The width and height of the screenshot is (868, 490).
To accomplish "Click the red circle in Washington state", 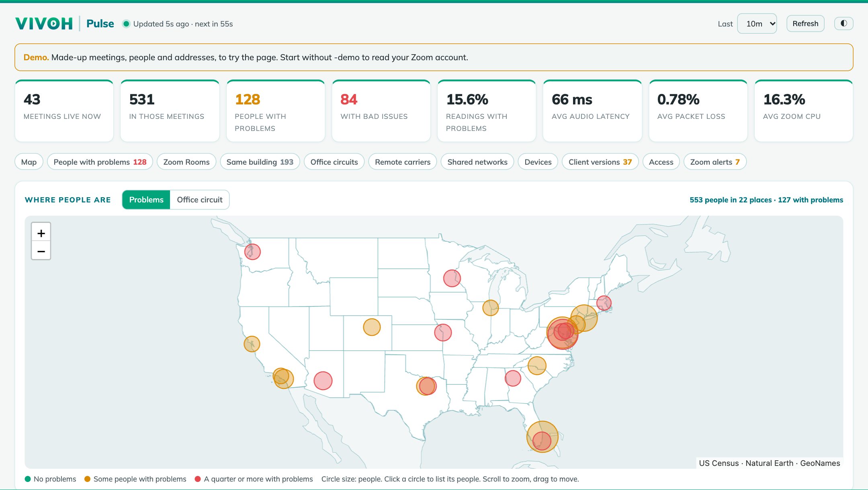I will pyautogui.click(x=252, y=252).
